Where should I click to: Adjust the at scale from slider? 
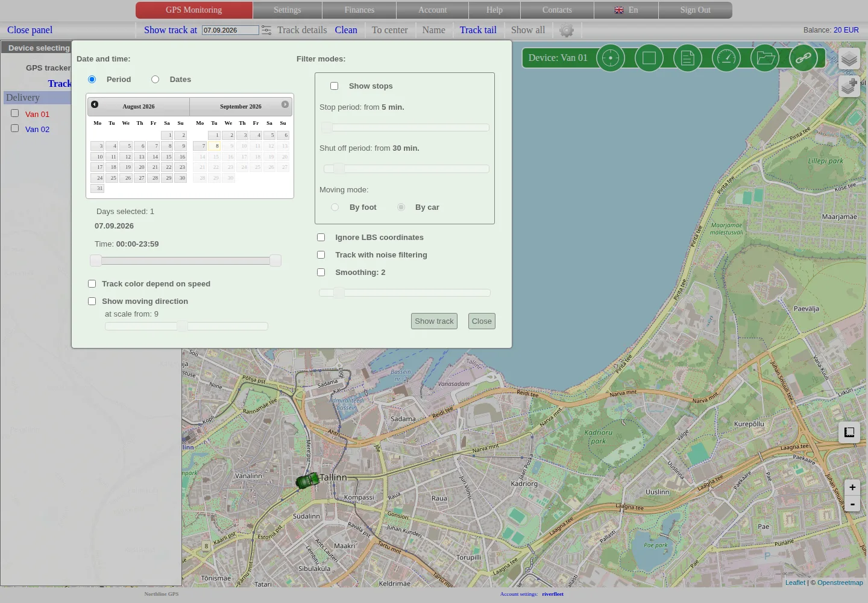coord(186,326)
